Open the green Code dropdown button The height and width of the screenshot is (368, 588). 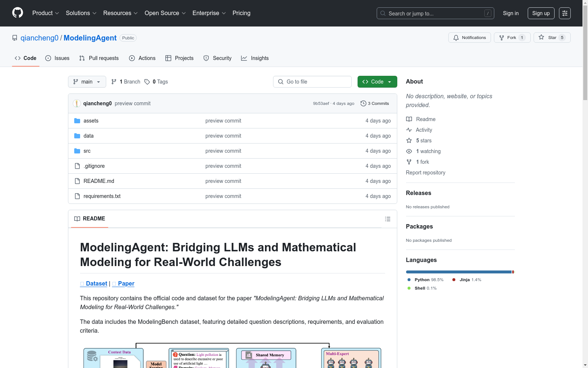point(377,82)
